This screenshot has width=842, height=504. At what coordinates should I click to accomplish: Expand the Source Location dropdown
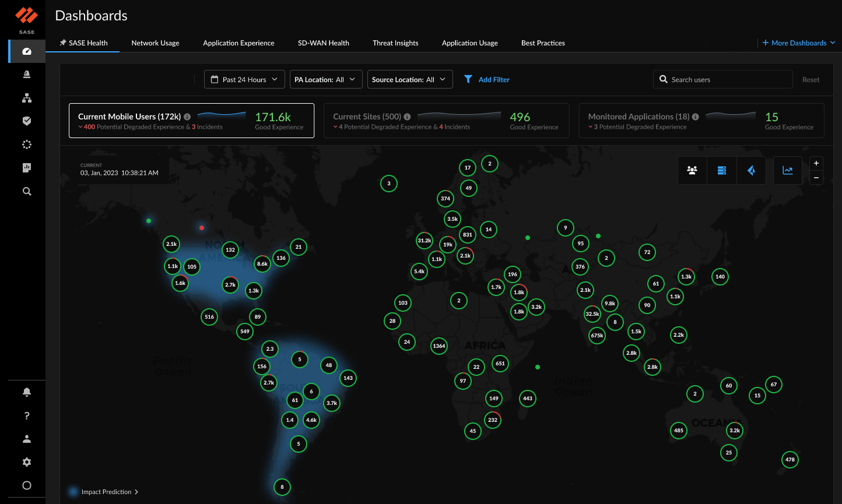(409, 79)
